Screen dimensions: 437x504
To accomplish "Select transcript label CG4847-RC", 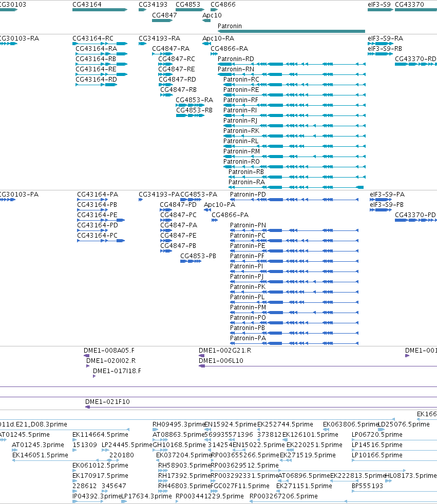I will (x=177, y=59).
